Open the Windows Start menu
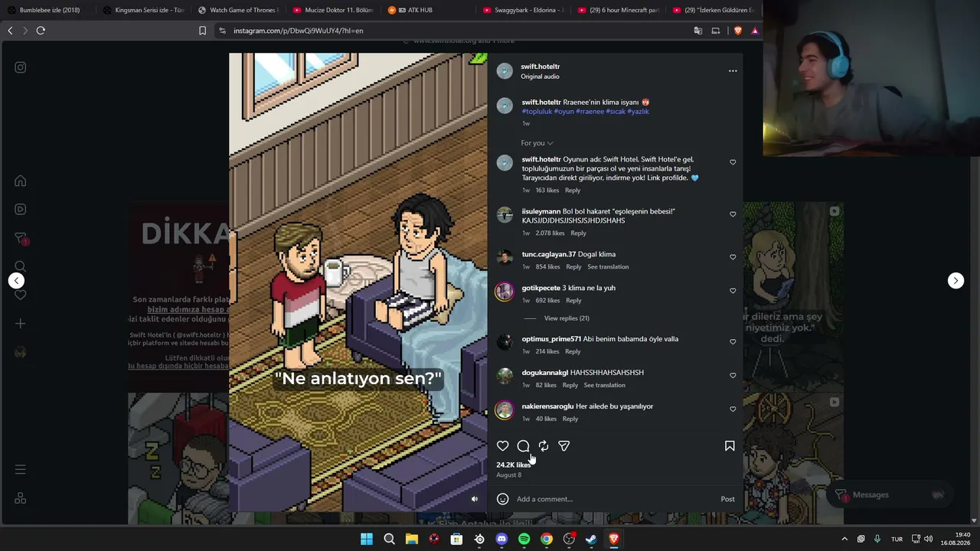Viewport: 980px width, 551px height. pos(367,539)
